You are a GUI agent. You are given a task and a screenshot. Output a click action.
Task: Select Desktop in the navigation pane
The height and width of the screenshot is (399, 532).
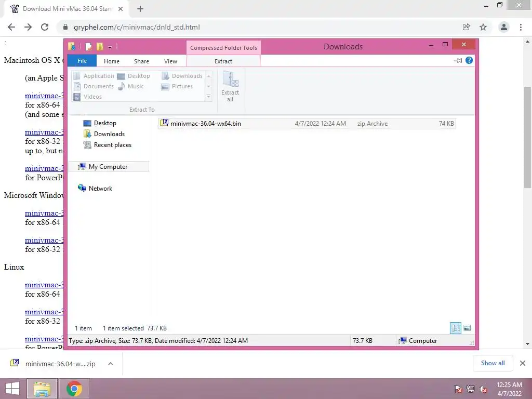(x=100, y=123)
